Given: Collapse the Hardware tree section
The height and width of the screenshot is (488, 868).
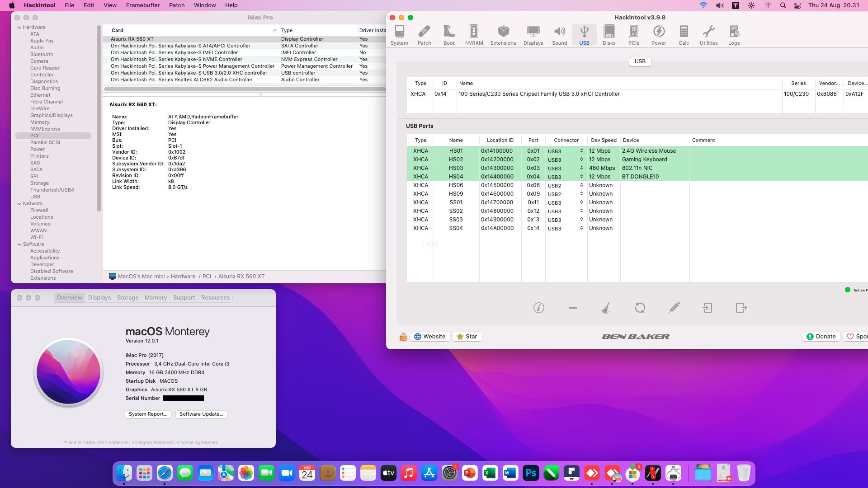Looking at the screenshot, I should click(x=19, y=27).
